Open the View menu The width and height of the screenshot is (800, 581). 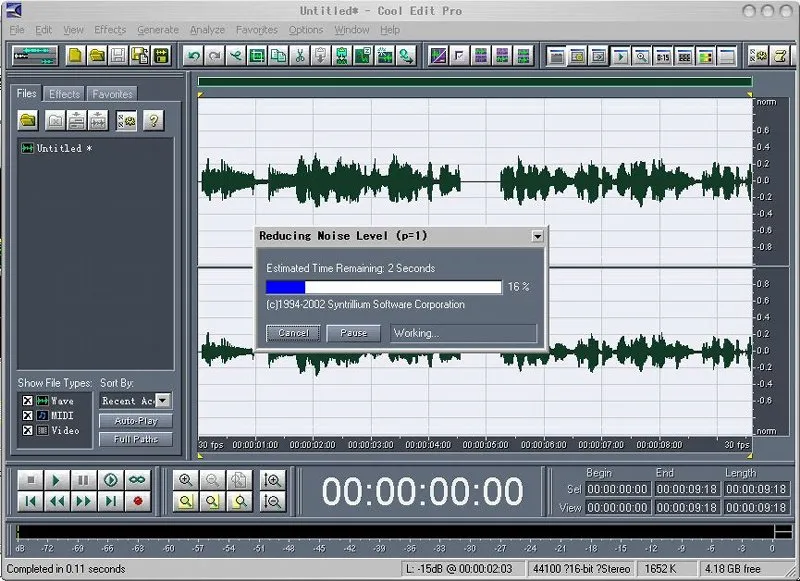73,30
